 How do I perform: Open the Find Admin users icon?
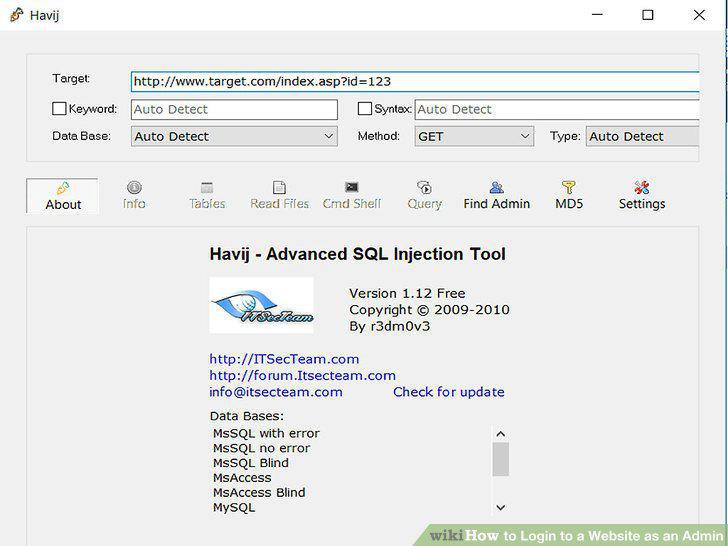click(x=496, y=188)
